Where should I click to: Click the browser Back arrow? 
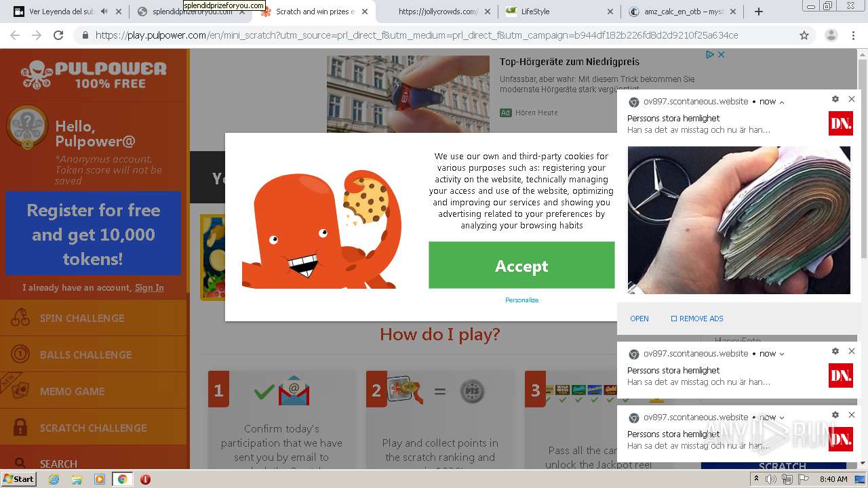pos(15,35)
